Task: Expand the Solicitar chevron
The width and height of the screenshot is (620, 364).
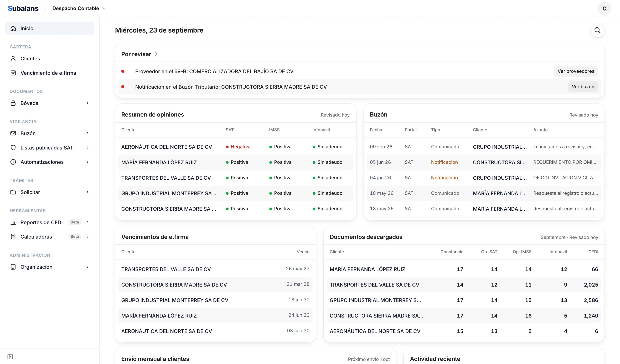Action: [88, 192]
